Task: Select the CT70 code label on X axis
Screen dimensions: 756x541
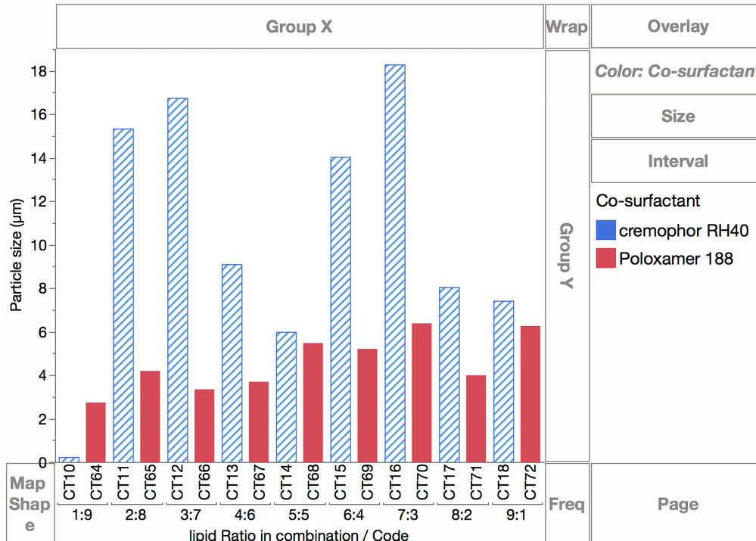Action: (422, 482)
